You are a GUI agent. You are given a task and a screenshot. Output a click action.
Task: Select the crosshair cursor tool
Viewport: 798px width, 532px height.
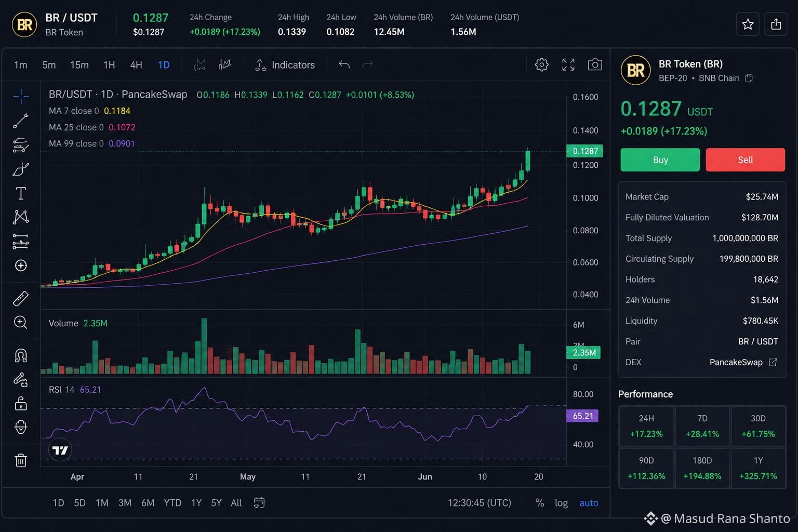click(21, 96)
